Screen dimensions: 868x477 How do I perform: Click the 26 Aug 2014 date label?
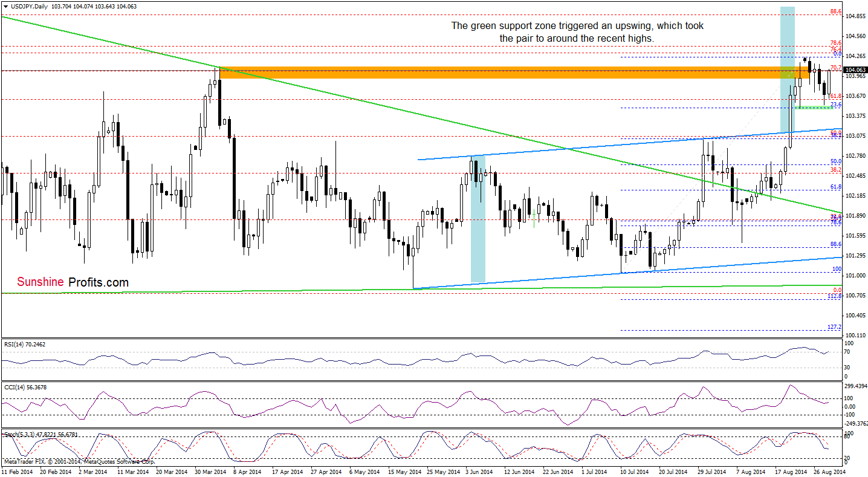(x=829, y=471)
